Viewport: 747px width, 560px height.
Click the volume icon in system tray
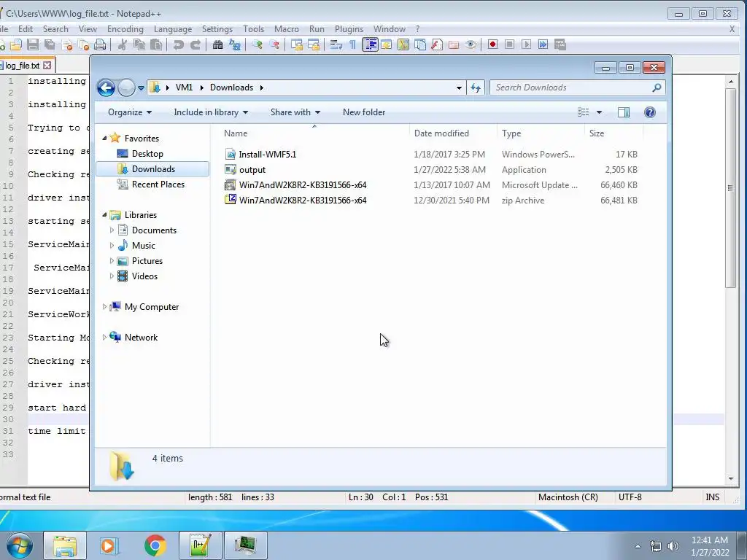[x=673, y=546]
